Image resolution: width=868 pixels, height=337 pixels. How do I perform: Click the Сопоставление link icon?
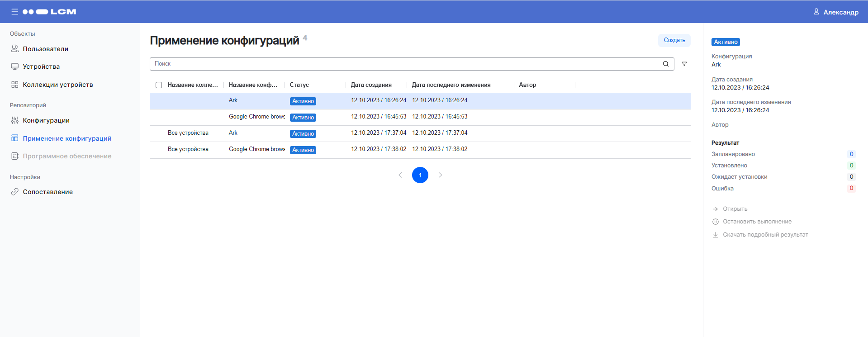(x=15, y=192)
